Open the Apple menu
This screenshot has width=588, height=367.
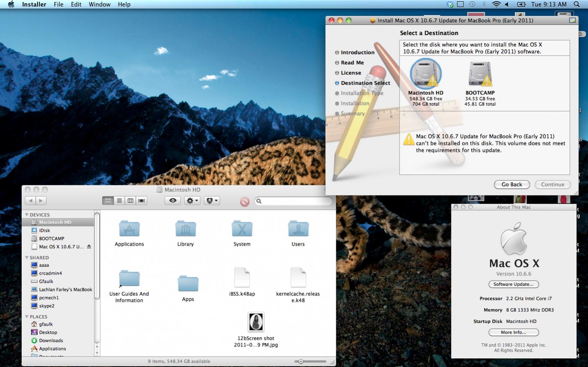coord(11,4)
